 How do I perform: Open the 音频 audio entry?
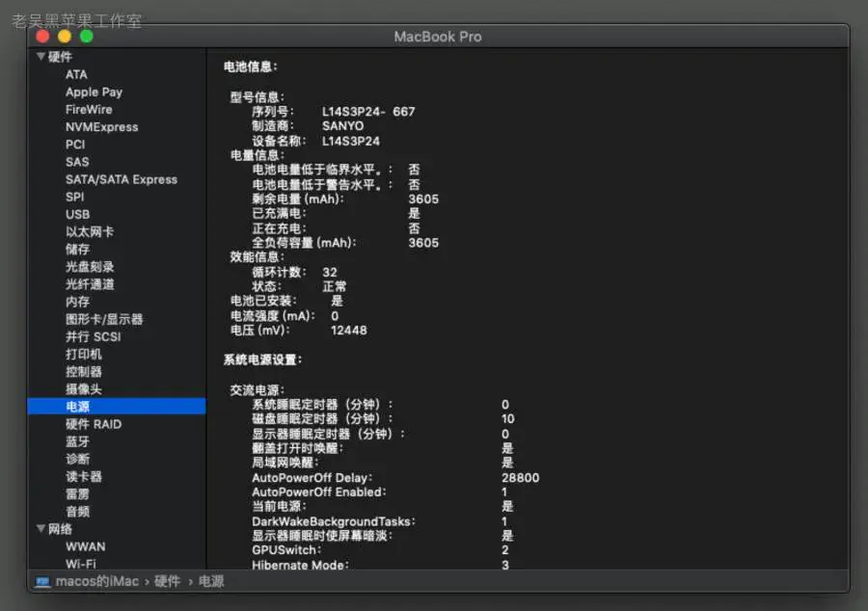(x=77, y=512)
